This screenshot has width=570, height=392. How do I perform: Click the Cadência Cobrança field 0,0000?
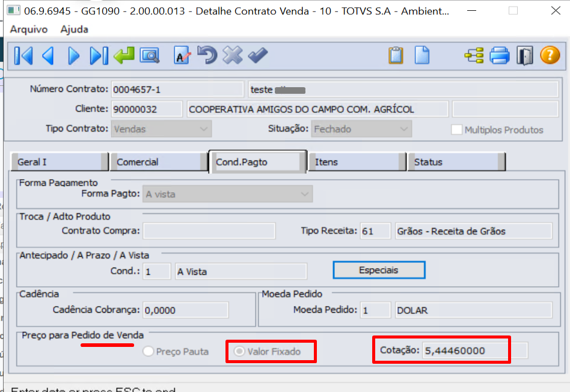186,310
